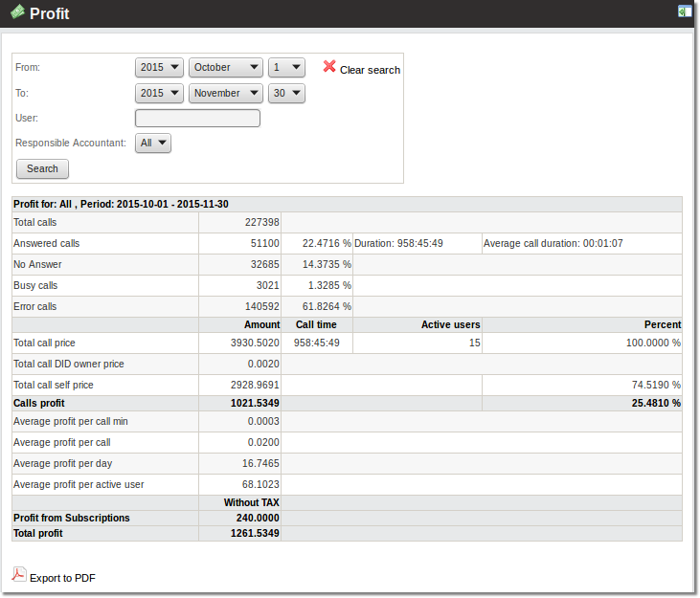Click the Clear search link

coord(370,70)
